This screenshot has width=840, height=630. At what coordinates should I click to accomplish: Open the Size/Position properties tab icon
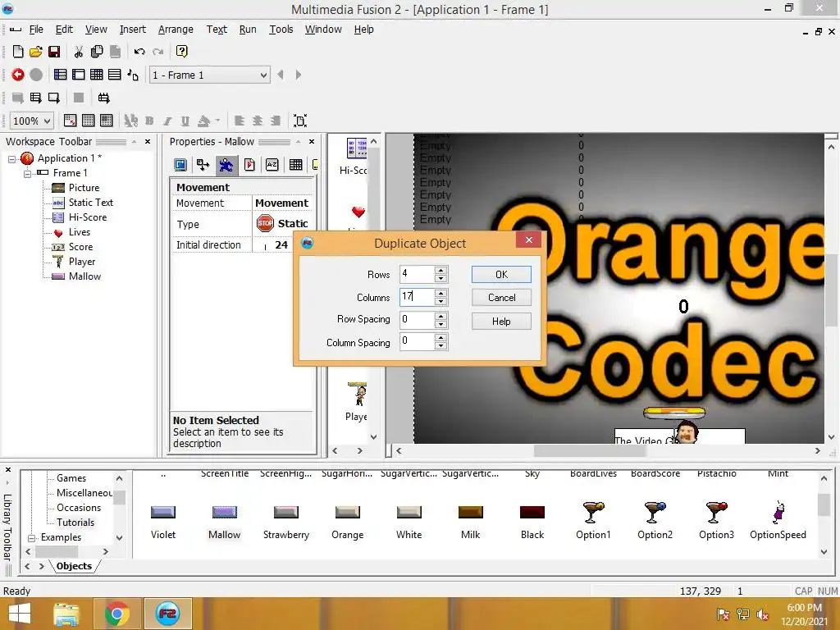pyautogui.click(x=203, y=165)
